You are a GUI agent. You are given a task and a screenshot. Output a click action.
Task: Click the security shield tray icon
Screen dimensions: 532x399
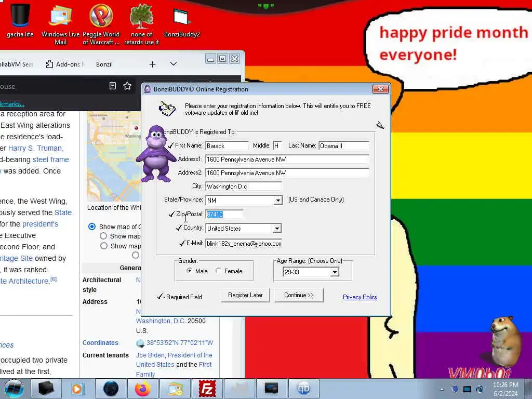click(x=454, y=389)
